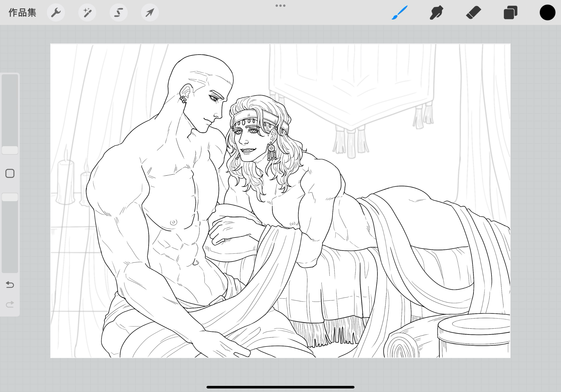Image resolution: width=561 pixels, height=392 pixels.
Task: Select the Smudge finger tool
Action: [436, 12]
